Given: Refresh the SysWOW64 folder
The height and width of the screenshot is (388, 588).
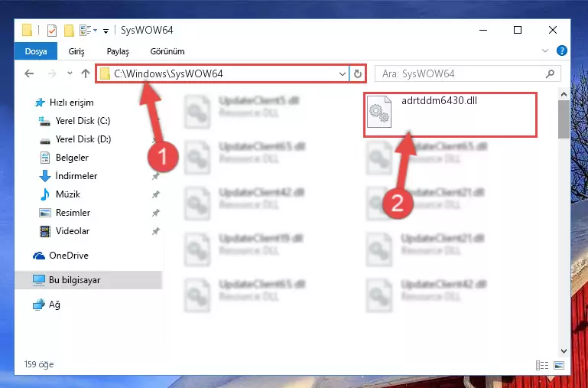Looking at the screenshot, I should (358, 74).
